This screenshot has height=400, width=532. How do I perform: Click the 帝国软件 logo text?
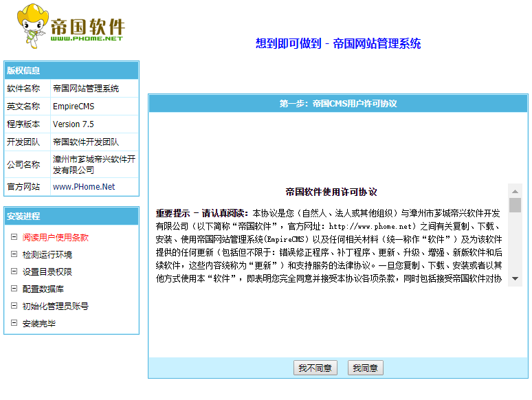[x=87, y=27]
